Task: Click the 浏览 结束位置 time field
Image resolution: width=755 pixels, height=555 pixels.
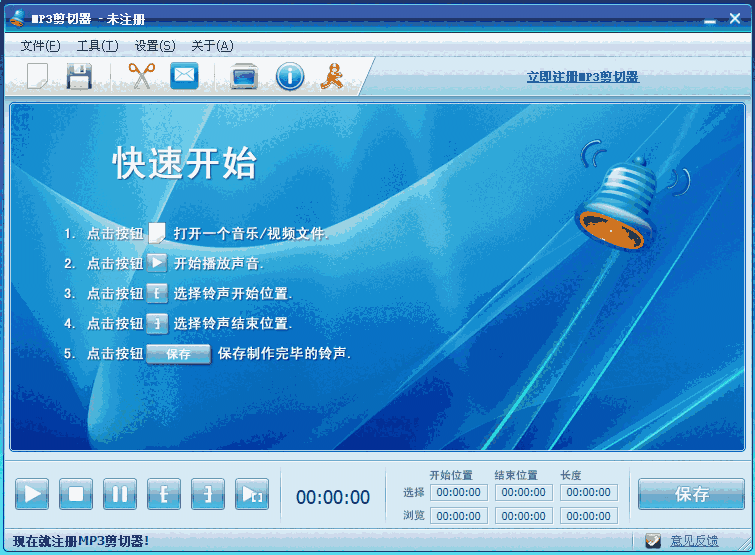Action: coord(524,516)
